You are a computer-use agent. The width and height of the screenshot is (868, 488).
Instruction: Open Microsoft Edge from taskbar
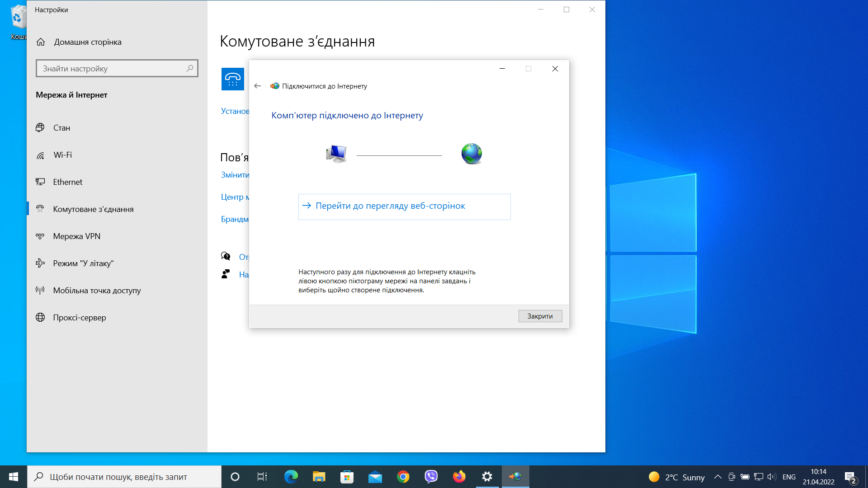pyautogui.click(x=291, y=477)
